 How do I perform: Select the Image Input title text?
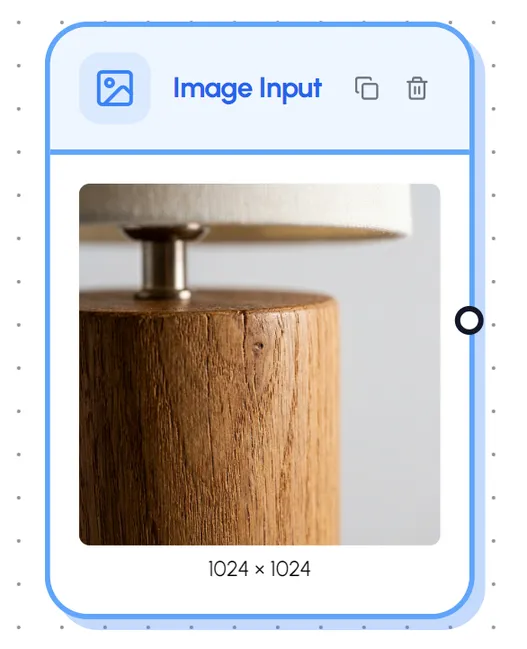(247, 89)
